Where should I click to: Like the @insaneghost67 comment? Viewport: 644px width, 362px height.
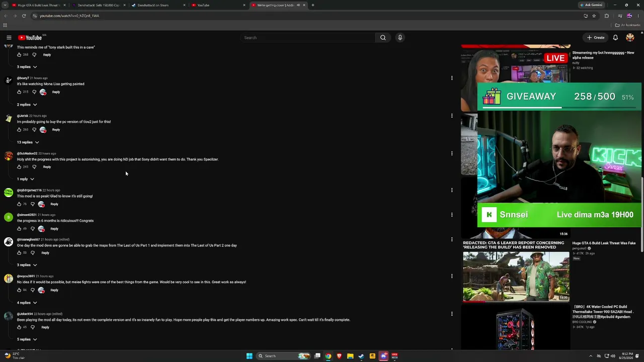pyautogui.click(x=19, y=253)
